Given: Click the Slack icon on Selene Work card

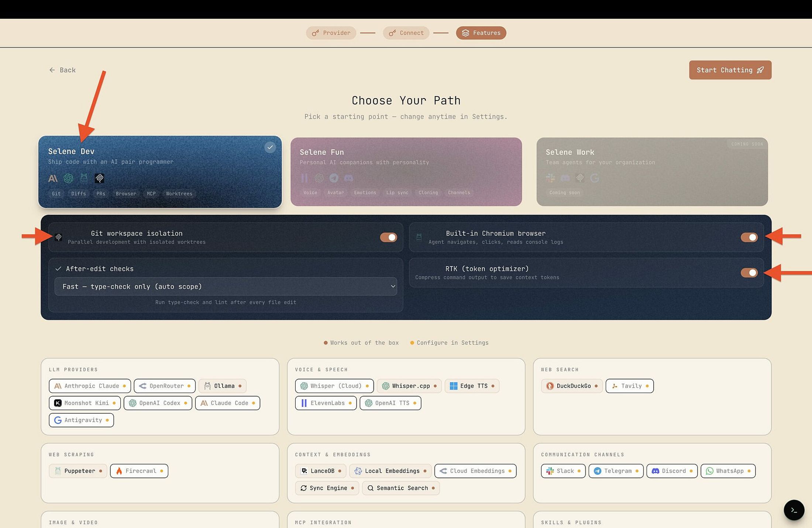Looking at the screenshot, I should (x=550, y=178).
